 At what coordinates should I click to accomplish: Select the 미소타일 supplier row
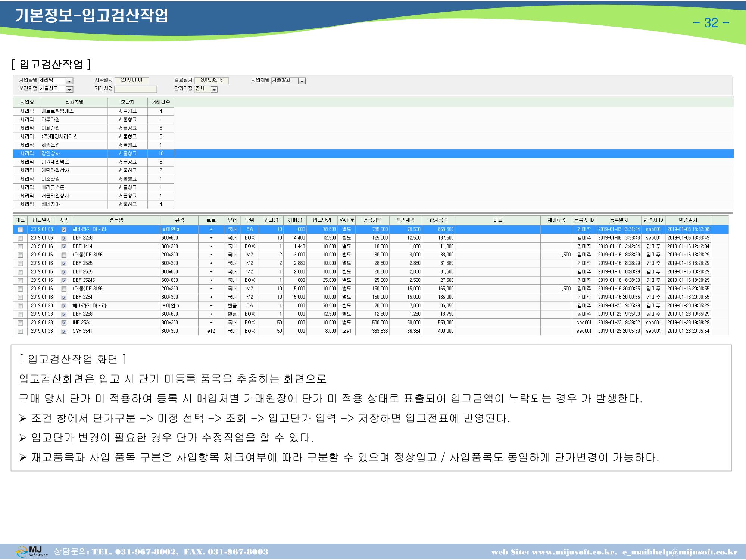point(93,179)
